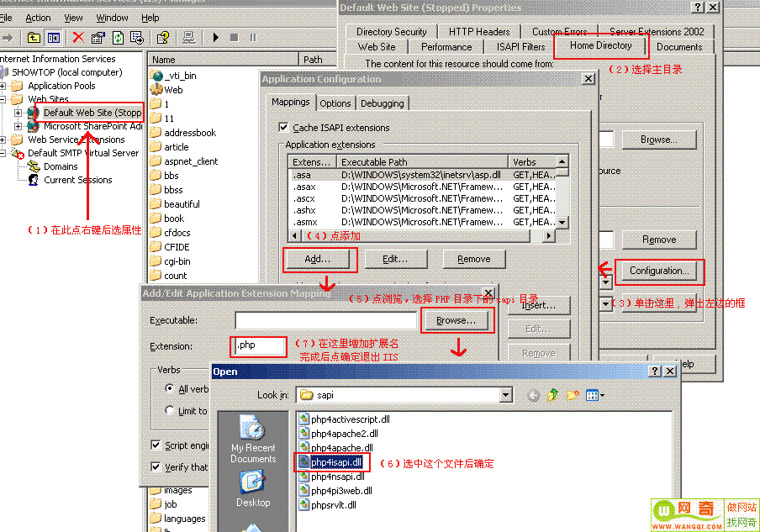Click the Web item icon in list
The height and width of the screenshot is (532, 760).
pyautogui.click(x=156, y=90)
